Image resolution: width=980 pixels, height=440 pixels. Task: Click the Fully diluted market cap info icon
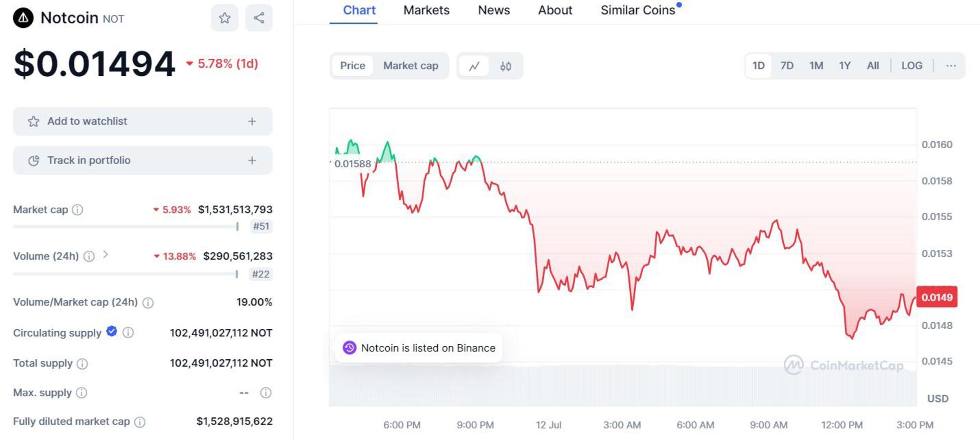click(140, 422)
